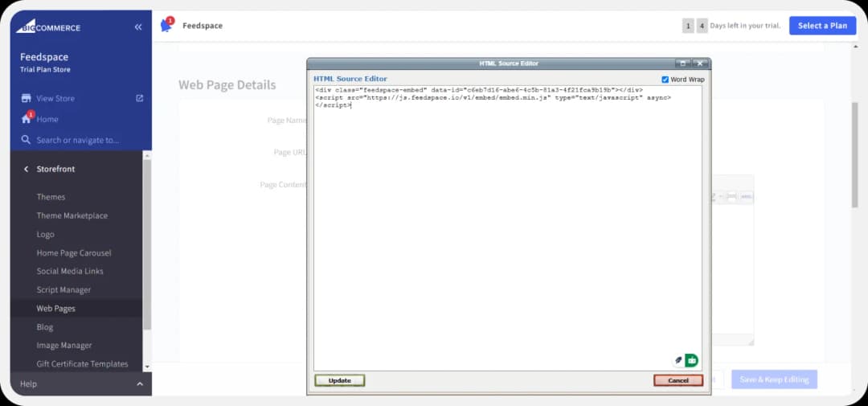Click sidebar scroll-up arrow
This screenshot has width=868, height=406.
[147, 154]
